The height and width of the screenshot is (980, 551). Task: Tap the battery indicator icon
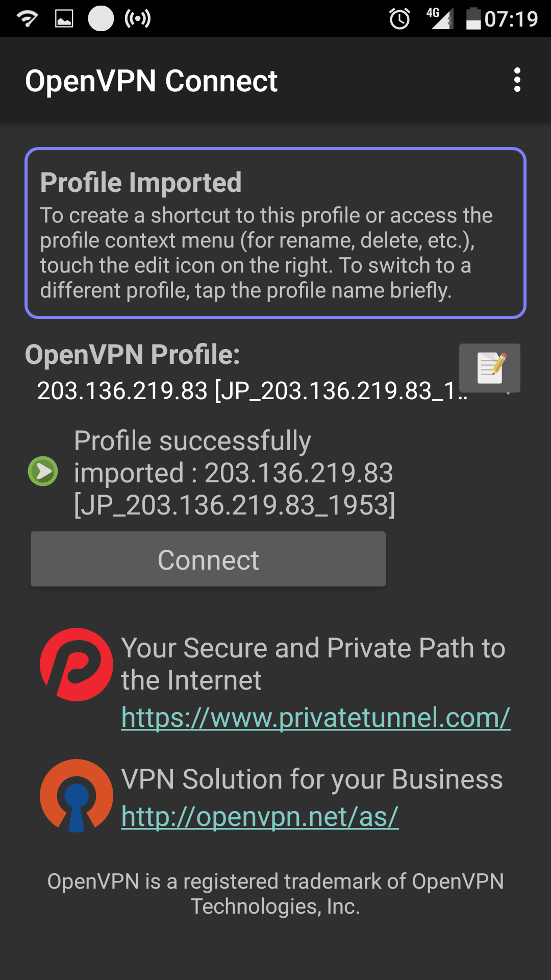pos(473,19)
